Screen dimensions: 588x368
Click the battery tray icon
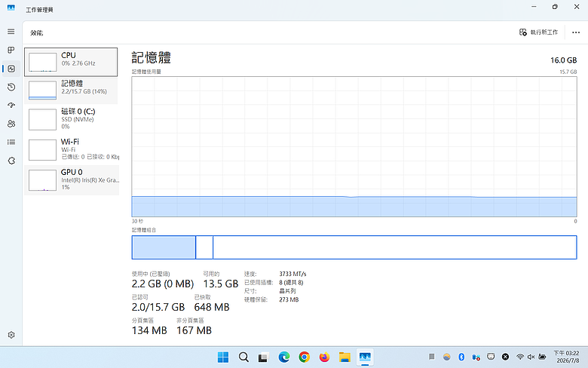coord(542,357)
